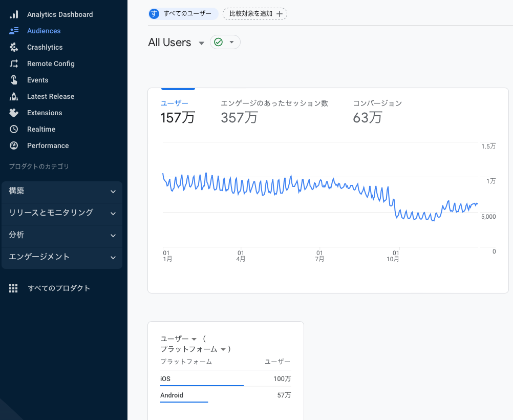Click 比較対象を追加 button
Screen dimensions: 513x420
(255, 14)
